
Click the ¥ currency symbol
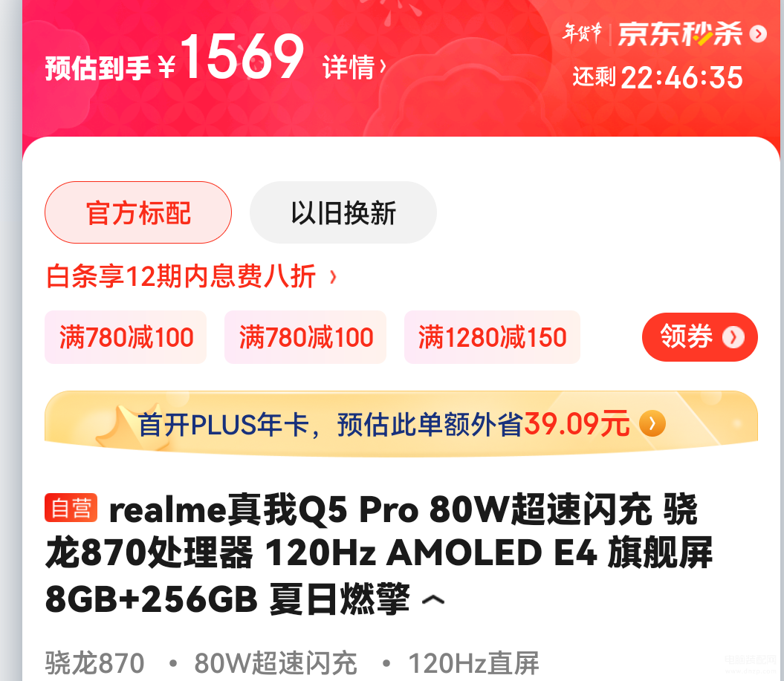[x=166, y=66]
